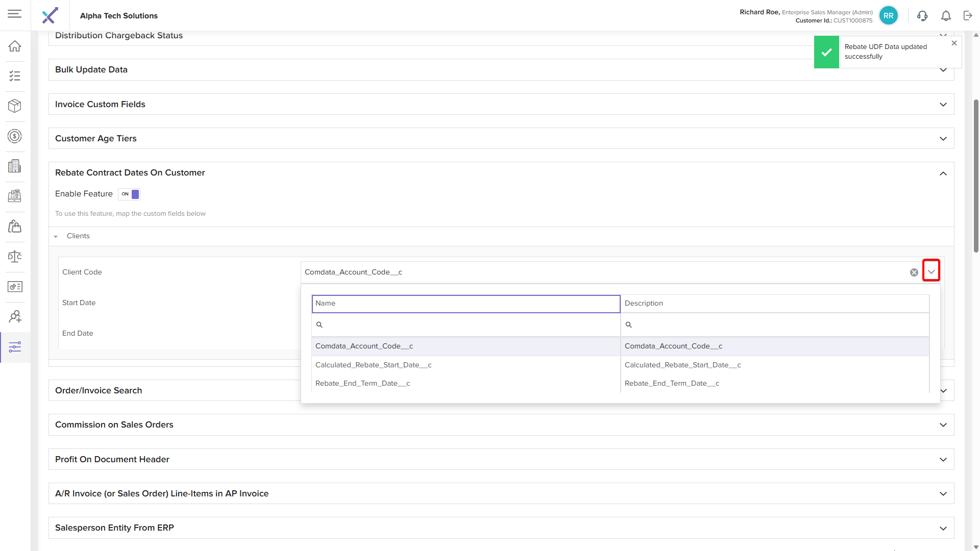Screen dimensions: 980x551
Task: Go to Home in sidebar
Action: coord(15,46)
